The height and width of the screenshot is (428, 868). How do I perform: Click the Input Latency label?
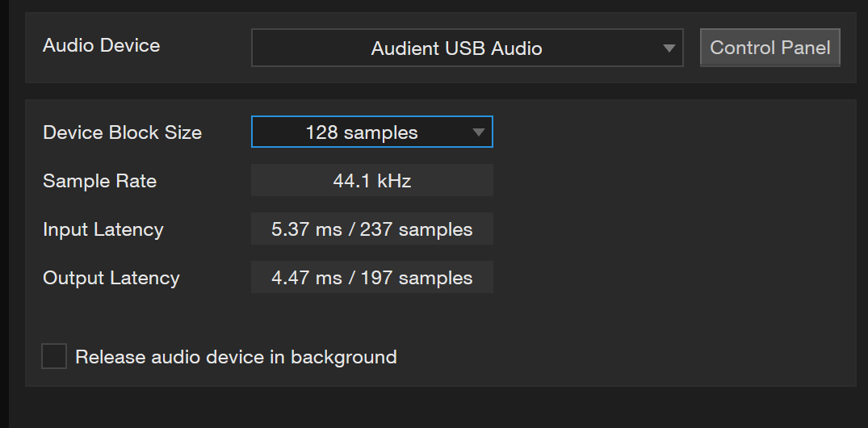click(x=103, y=229)
